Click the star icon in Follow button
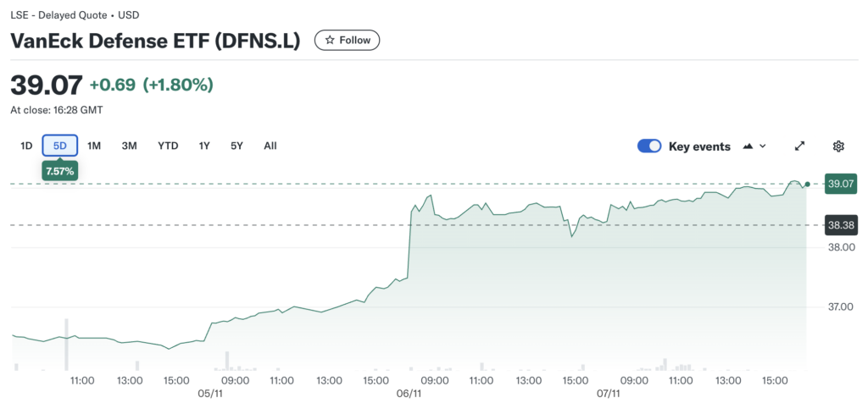 pyautogui.click(x=329, y=41)
